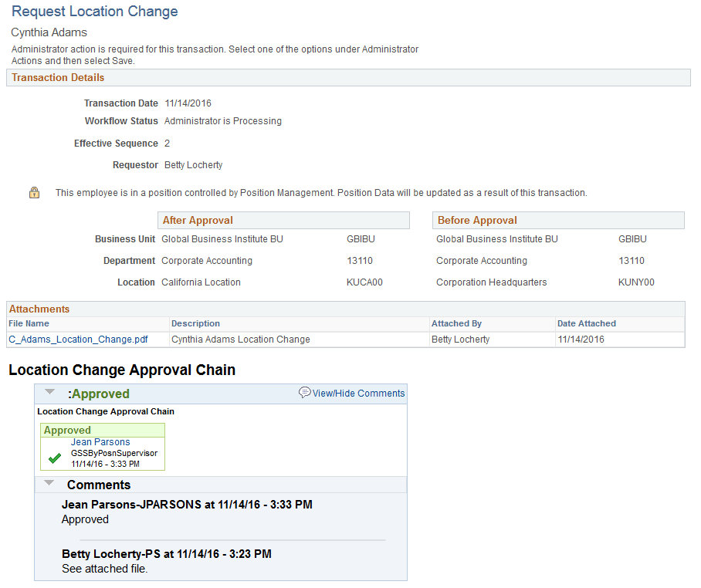Viewport: 701px width, 588px height.
Task: Open the C_Adams_Location_Change.pdf attachment
Action: (x=78, y=340)
